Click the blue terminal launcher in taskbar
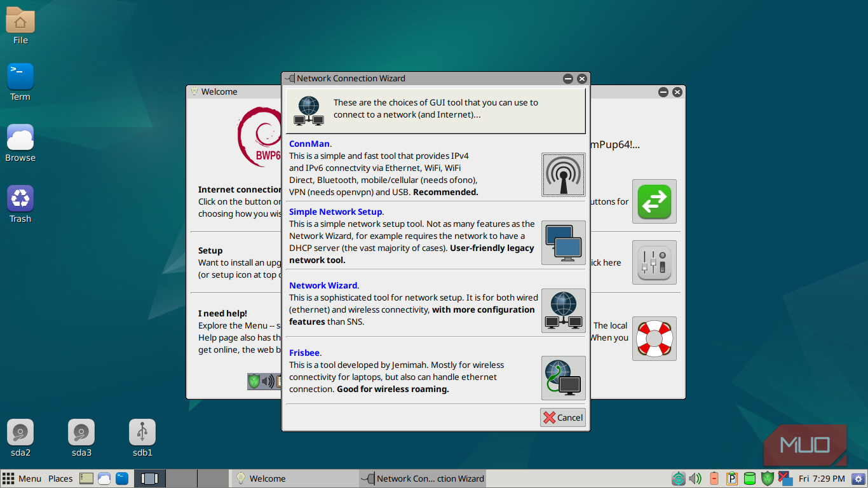The height and width of the screenshot is (488, 868). coord(122,478)
